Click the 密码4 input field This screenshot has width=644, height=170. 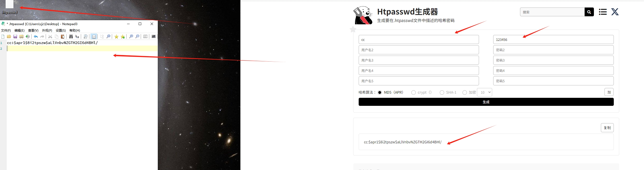553,71
